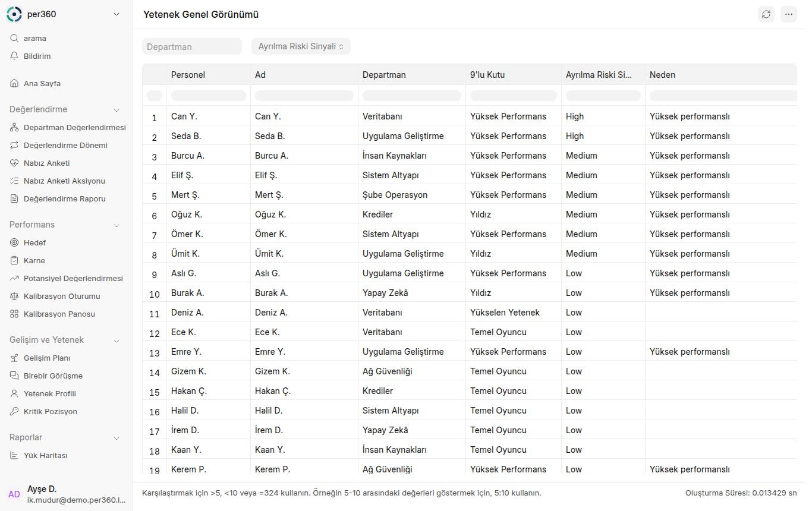Open Kalibrasyon Panosu grid icon
Screen dimensions: 812x511
pyautogui.click(x=14, y=314)
